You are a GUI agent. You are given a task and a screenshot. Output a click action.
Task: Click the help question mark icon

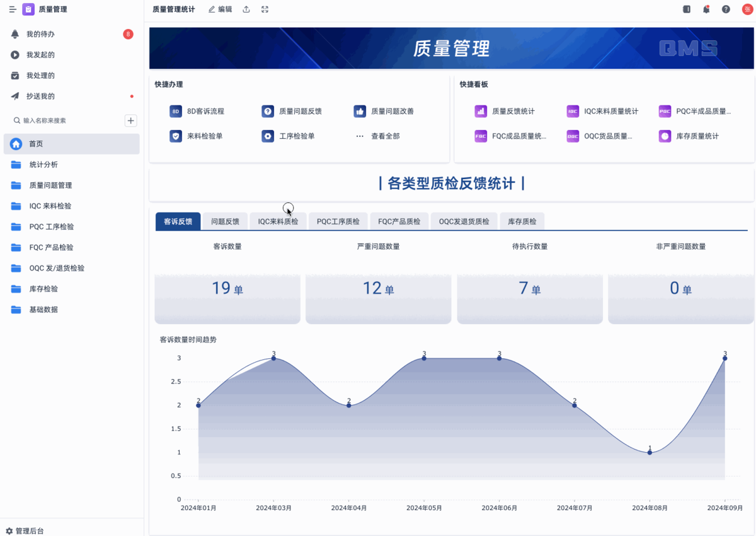pyautogui.click(x=726, y=9)
